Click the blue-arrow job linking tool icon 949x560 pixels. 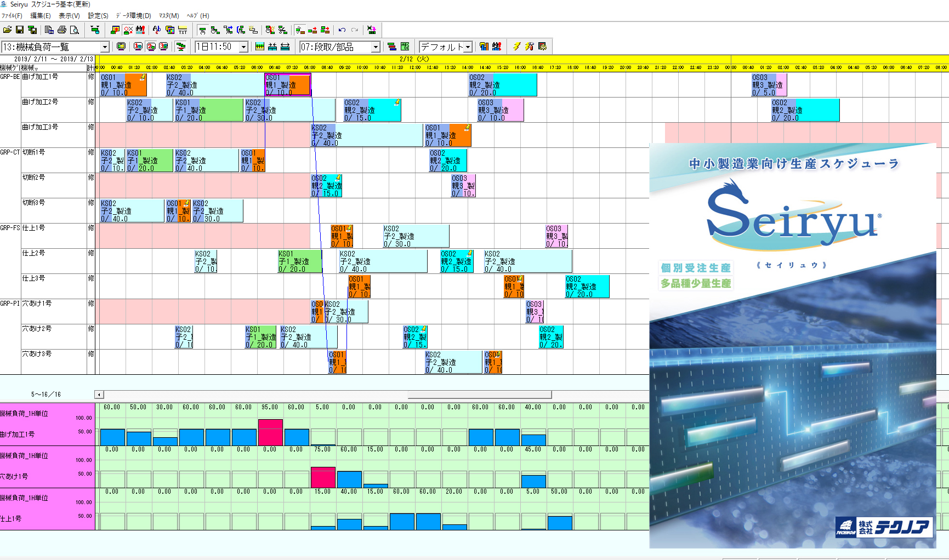pos(228,30)
